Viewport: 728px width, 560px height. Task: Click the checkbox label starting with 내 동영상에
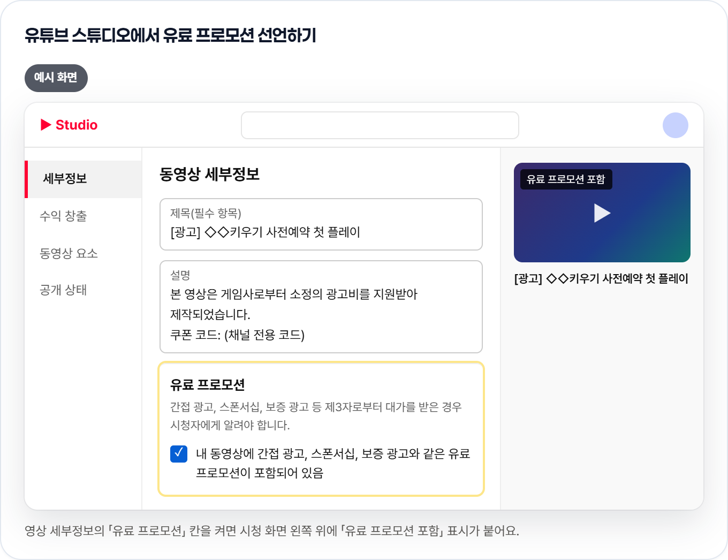(333, 464)
